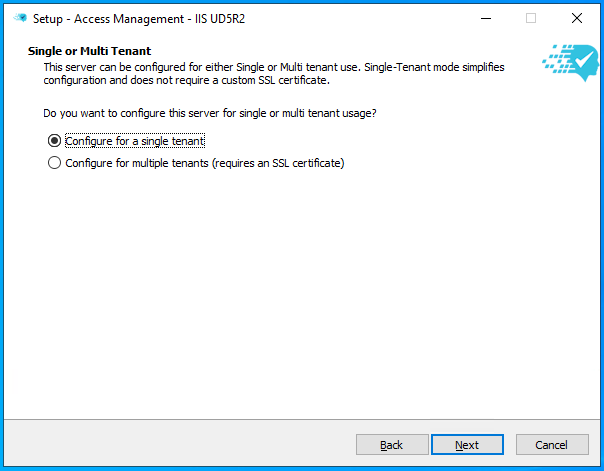This screenshot has height=471, width=604.
Task: Select the single tenant radio button
Action: (x=54, y=141)
